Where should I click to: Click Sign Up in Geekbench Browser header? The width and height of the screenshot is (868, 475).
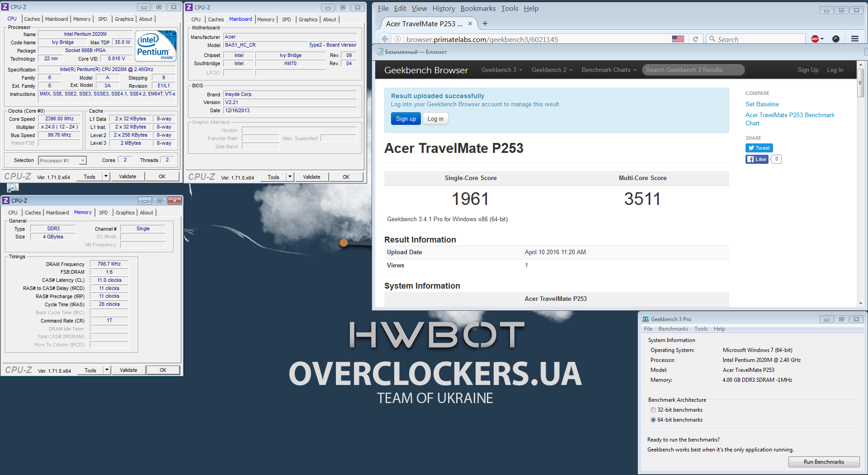807,70
